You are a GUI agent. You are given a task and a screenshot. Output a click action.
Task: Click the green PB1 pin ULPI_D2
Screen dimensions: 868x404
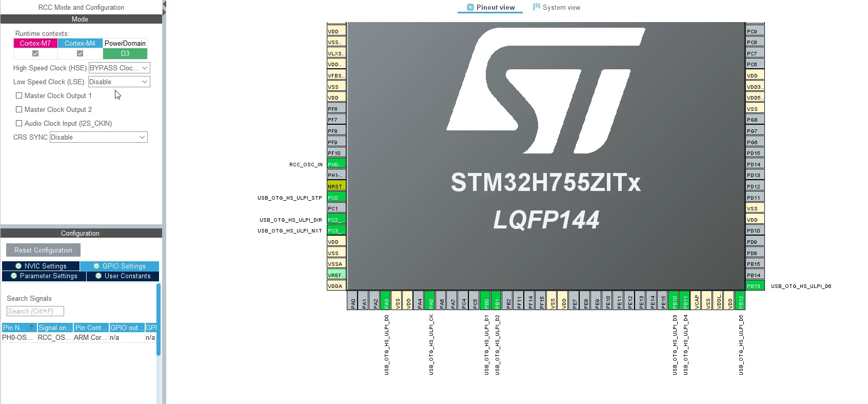[x=497, y=301]
